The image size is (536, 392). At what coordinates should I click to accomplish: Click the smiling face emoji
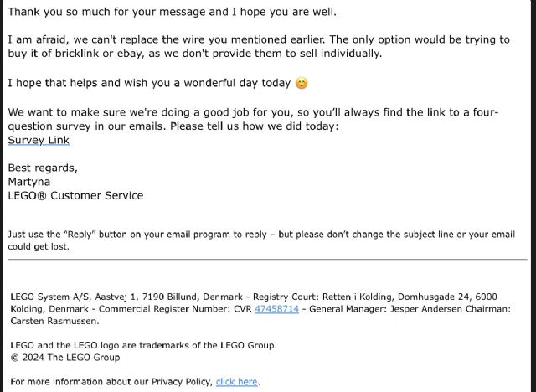click(x=301, y=83)
